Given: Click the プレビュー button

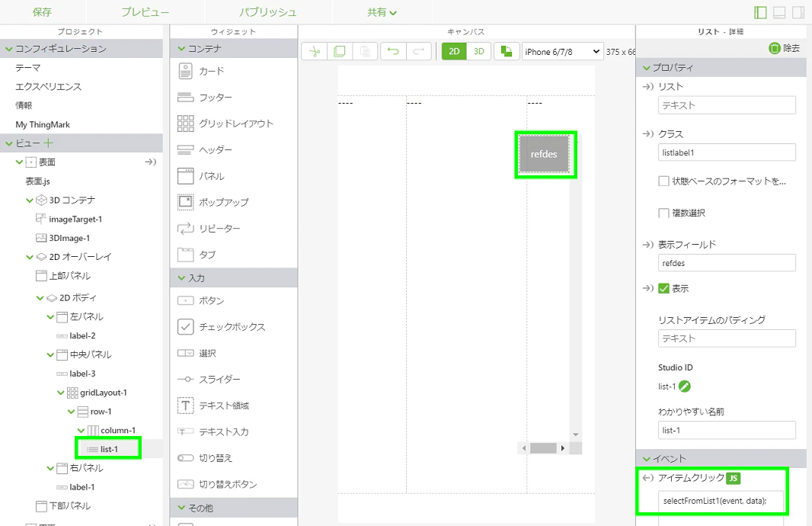Looking at the screenshot, I should (x=145, y=12).
